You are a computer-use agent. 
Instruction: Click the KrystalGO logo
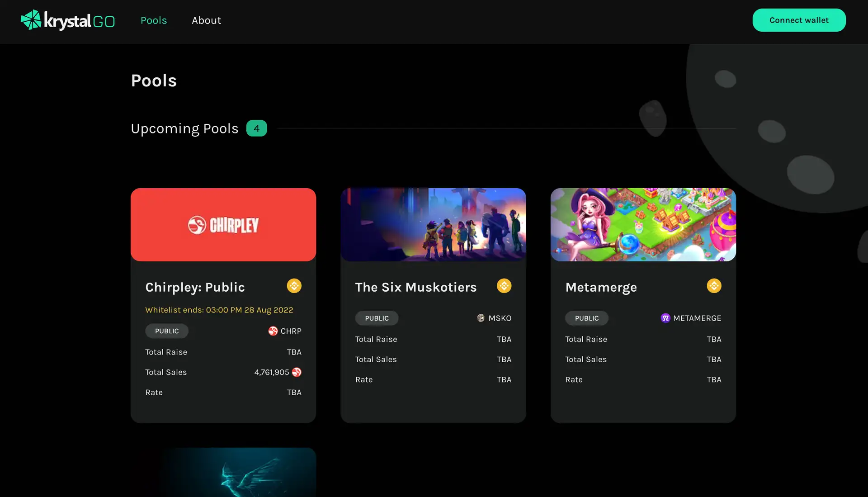pyautogui.click(x=68, y=20)
